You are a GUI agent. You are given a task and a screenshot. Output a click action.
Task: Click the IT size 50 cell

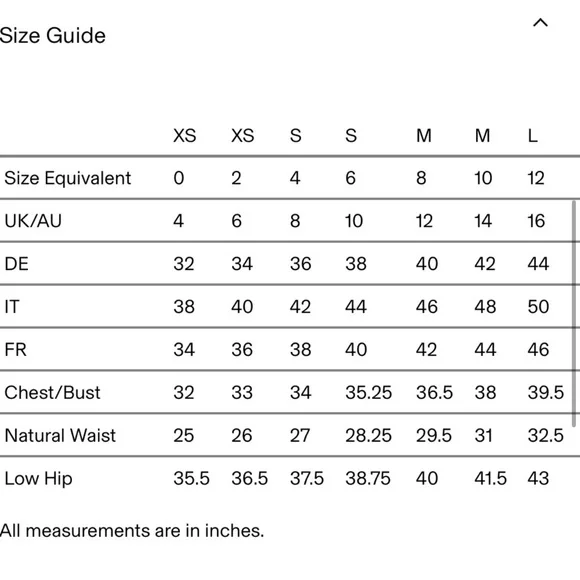click(538, 307)
